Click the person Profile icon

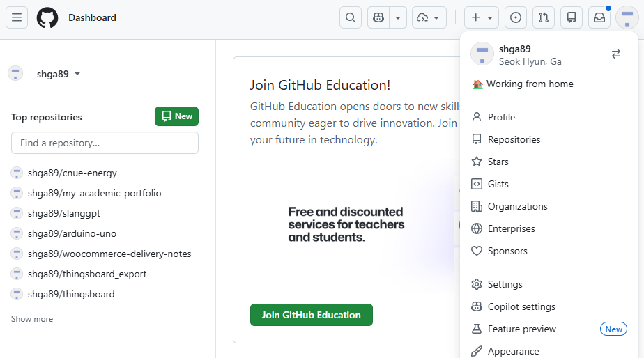pos(477,117)
